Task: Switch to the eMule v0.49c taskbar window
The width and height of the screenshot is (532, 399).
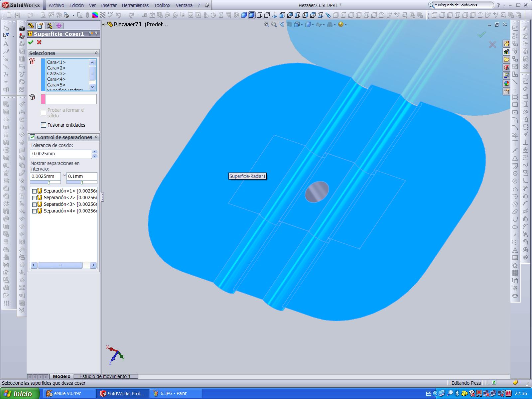Action: point(69,393)
